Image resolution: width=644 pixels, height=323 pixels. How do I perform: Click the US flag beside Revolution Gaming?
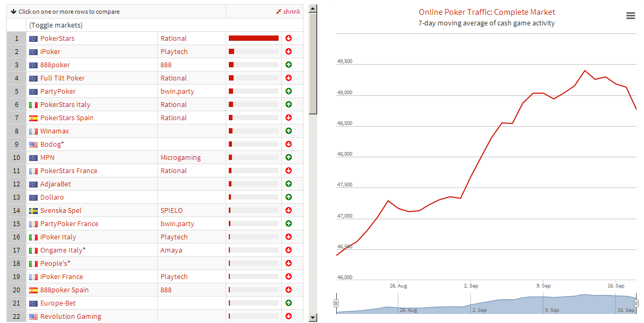click(x=33, y=317)
